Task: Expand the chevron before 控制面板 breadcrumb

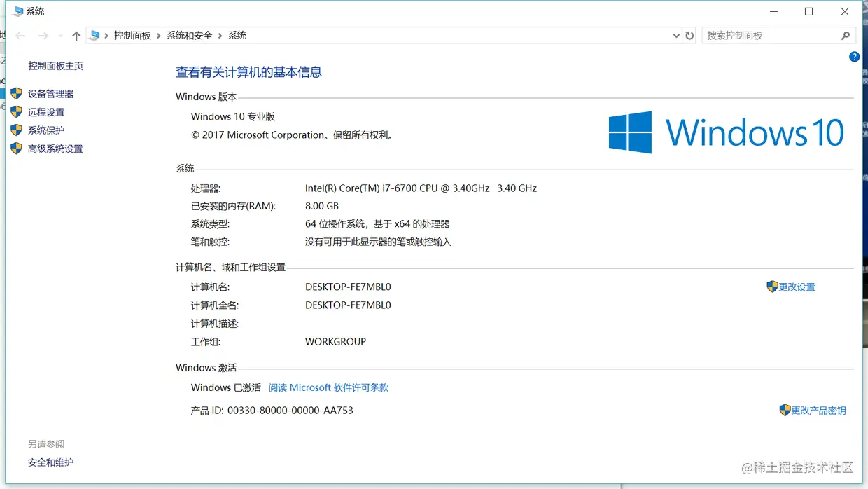Action: (106, 36)
